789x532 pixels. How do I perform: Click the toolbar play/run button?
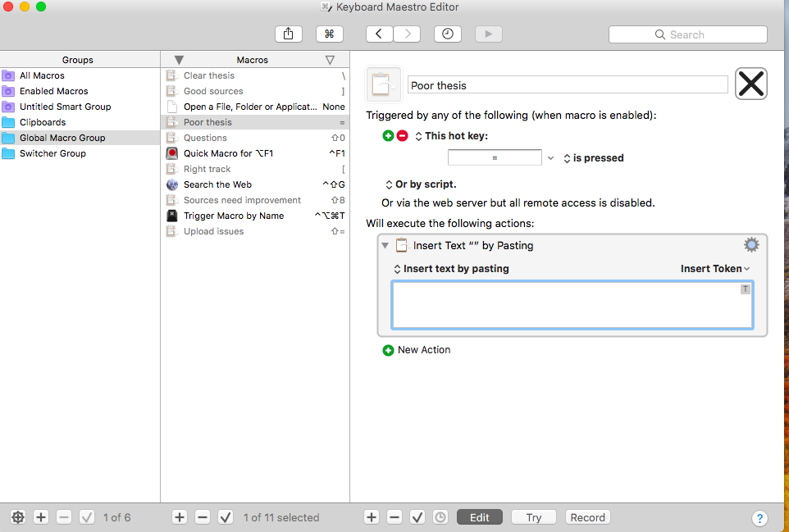(x=489, y=34)
